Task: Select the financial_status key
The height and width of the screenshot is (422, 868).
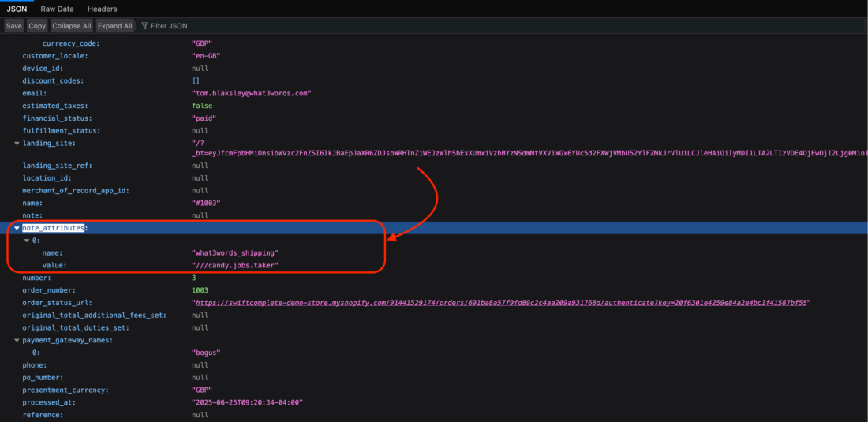Action: (x=57, y=118)
